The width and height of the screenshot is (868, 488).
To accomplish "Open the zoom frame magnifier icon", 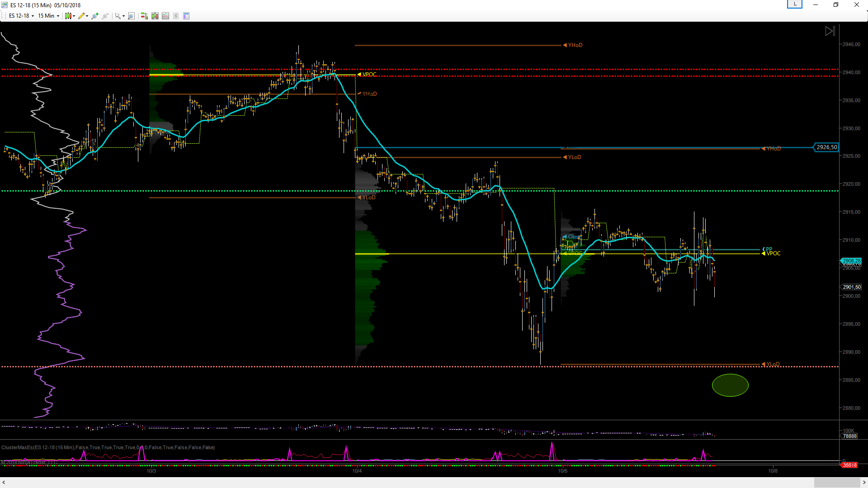I will click(132, 16).
